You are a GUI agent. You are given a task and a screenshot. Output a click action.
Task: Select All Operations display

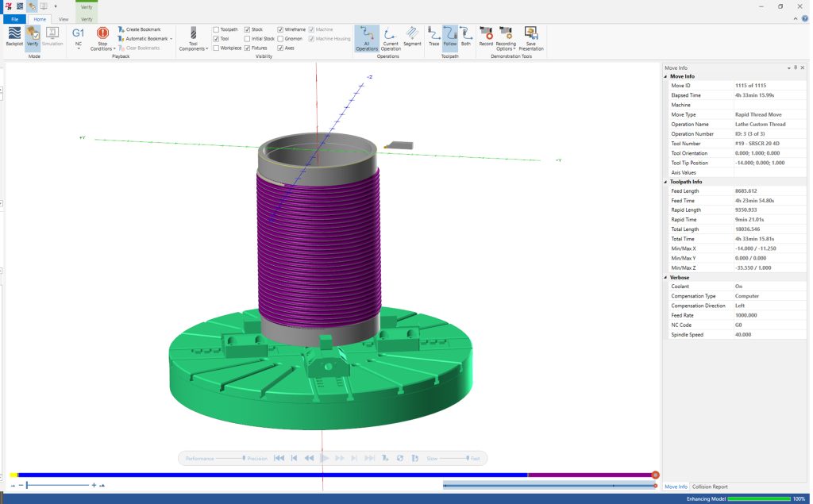point(366,36)
